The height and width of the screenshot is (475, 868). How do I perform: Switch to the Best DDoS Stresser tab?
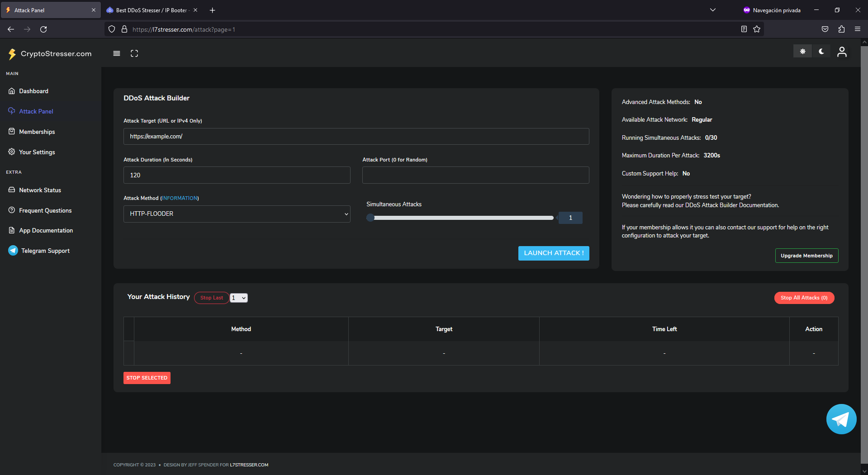coord(151,10)
